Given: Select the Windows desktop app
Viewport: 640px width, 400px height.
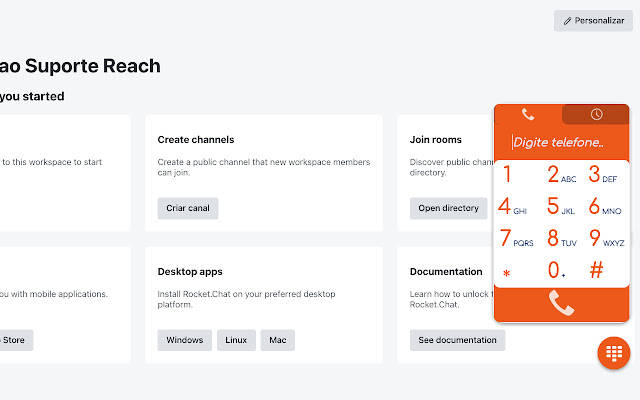Looking at the screenshot, I should point(185,340).
